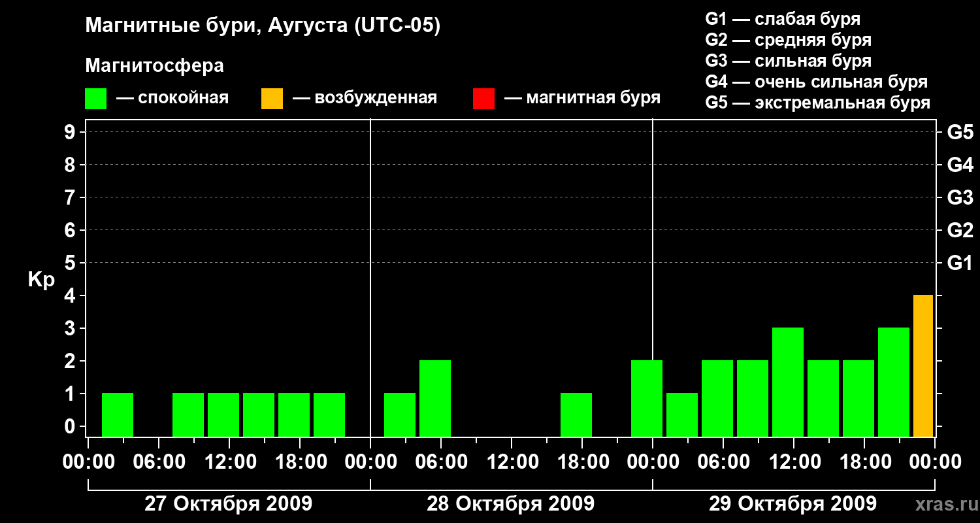The width and height of the screenshot is (980, 523).
Task: Click the green 'спокойная' legend swatch
Action: point(95,99)
